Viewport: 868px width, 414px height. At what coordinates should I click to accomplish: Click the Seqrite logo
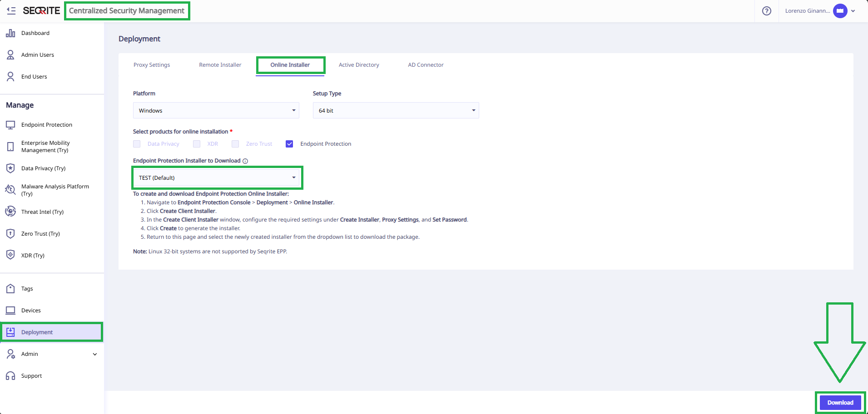pyautogui.click(x=41, y=10)
